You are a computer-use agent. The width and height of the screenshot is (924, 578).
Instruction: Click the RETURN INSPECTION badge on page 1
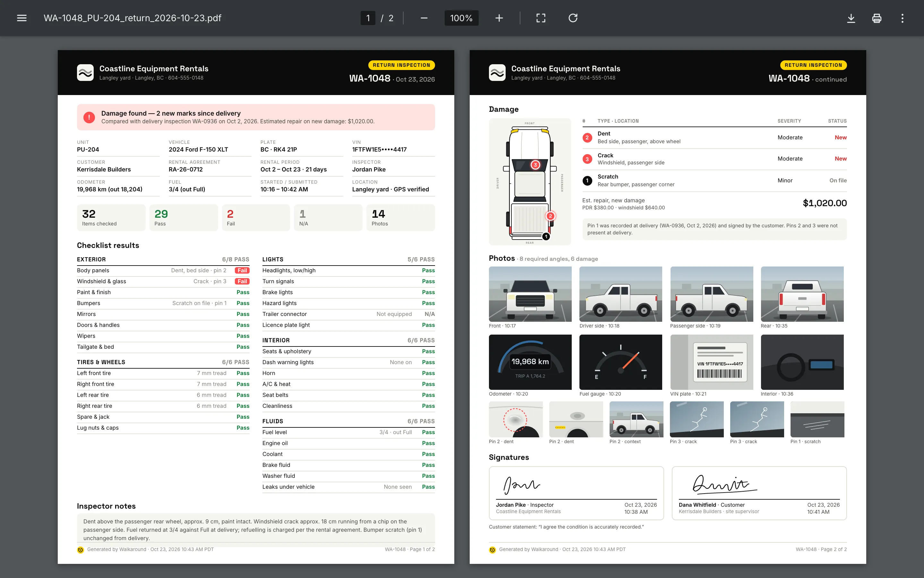pyautogui.click(x=401, y=65)
